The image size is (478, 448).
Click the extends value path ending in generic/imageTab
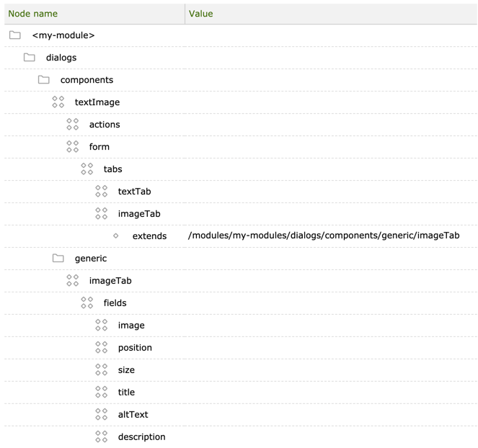point(324,236)
